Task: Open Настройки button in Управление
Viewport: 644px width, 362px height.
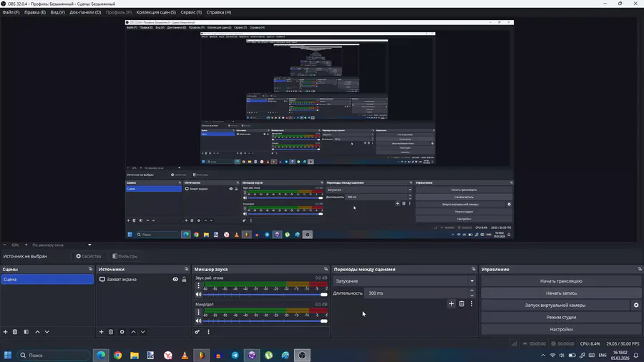Action: tap(561, 329)
